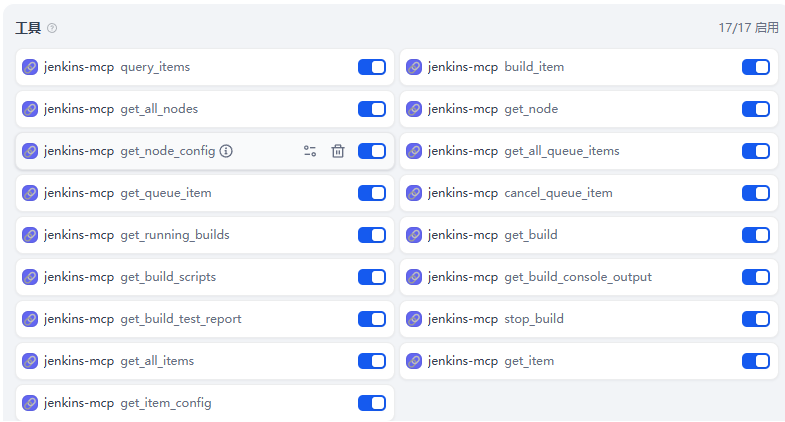The height and width of the screenshot is (422, 785).
Task: Delete get_node_config with the trash icon
Action: [x=338, y=151]
